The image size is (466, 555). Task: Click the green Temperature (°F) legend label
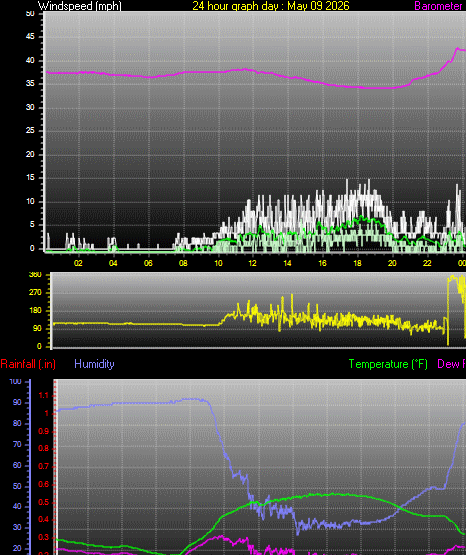click(388, 364)
